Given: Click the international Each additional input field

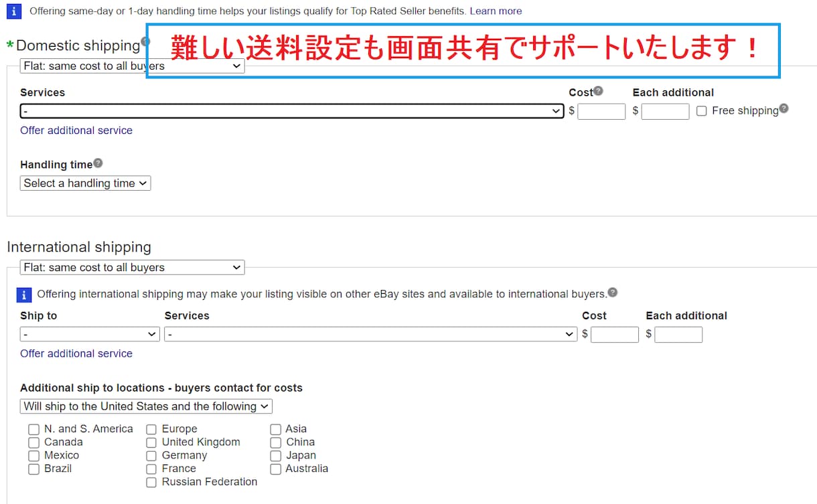Looking at the screenshot, I should pyautogui.click(x=678, y=334).
